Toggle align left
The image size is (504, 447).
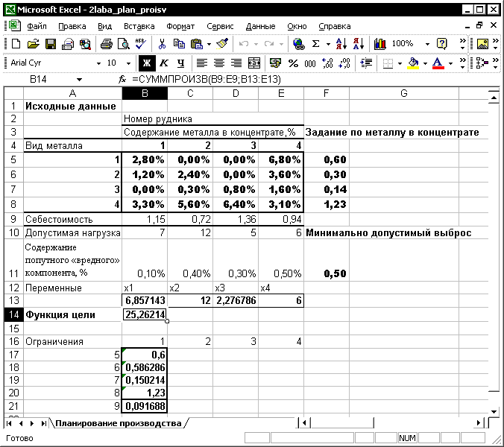pos(201,63)
